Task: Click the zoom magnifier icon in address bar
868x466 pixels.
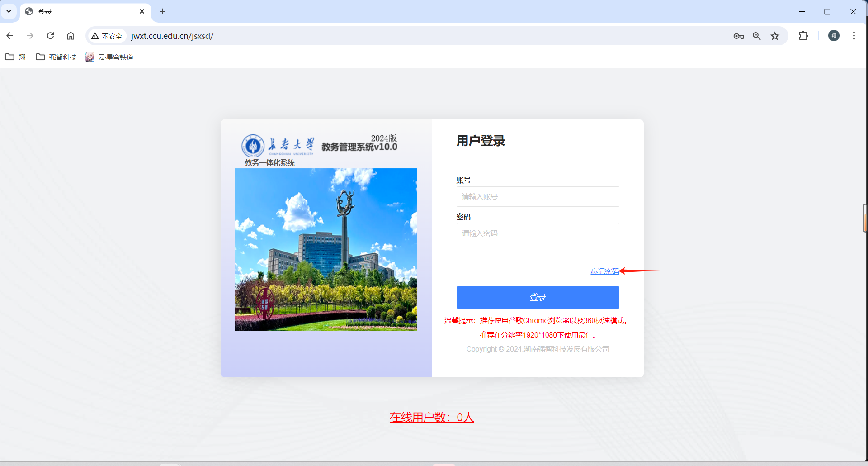Action: pos(756,36)
